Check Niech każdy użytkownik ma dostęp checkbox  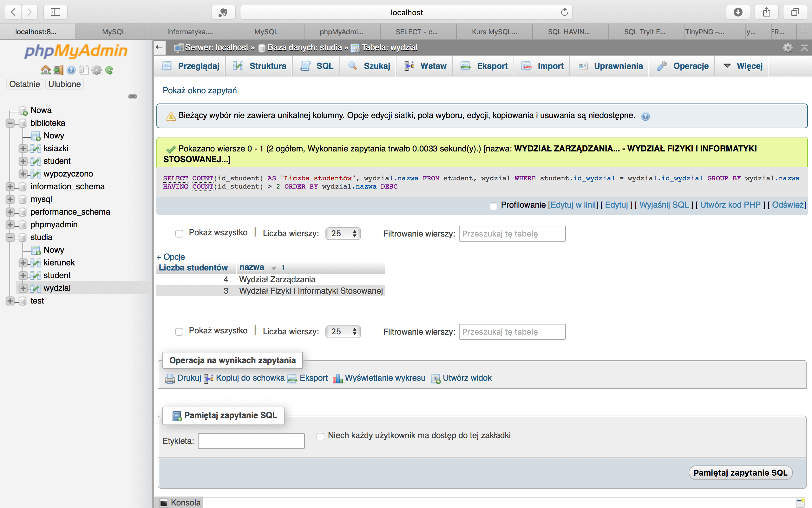[x=320, y=436]
